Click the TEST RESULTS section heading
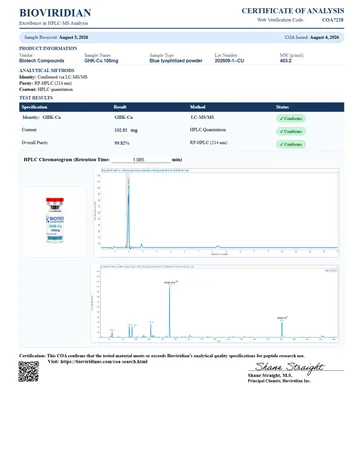 click(36, 98)
